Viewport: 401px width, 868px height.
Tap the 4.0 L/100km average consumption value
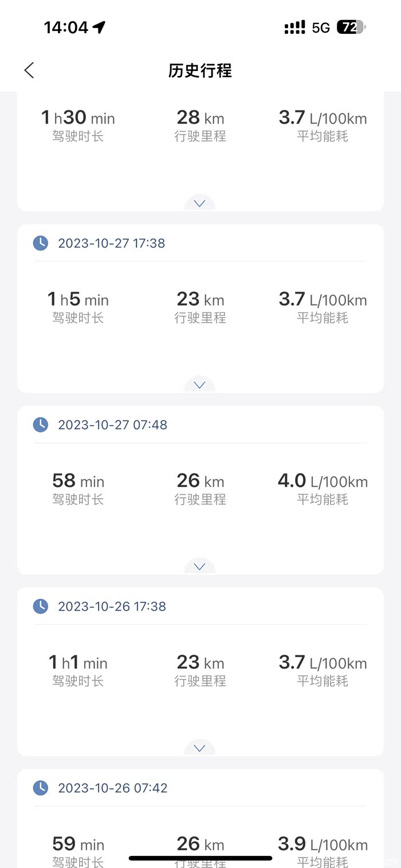click(323, 481)
